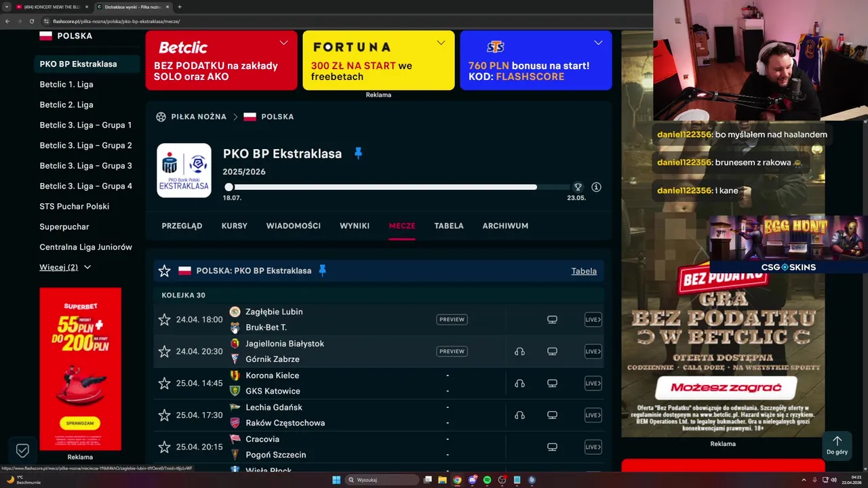The width and height of the screenshot is (868, 488).
Task: Open File Explorer from the taskbar
Action: (442, 480)
